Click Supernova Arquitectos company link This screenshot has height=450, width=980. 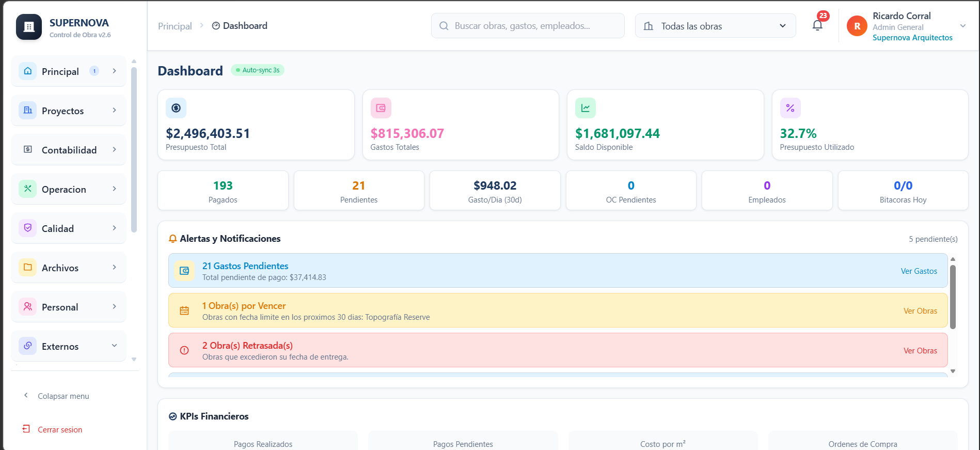pos(912,38)
